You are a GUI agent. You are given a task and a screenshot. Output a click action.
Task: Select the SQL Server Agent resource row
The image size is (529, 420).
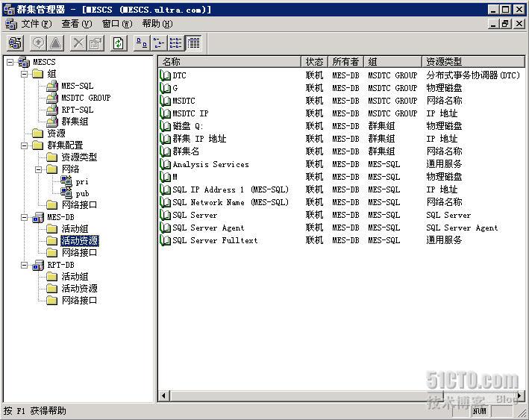click(341, 228)
